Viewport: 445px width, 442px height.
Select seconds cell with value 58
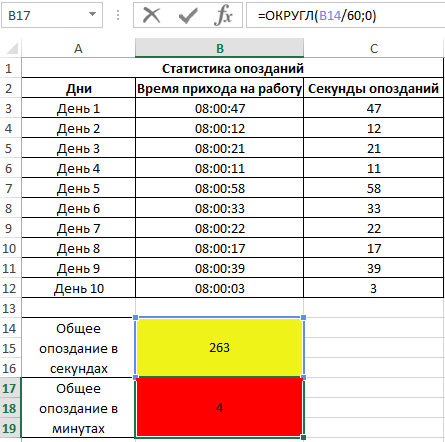[x=374, y=188]
